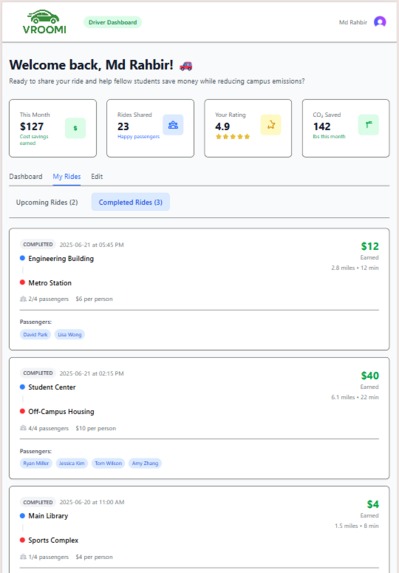Show Upcoming Rides (2) list

(47, 202)
